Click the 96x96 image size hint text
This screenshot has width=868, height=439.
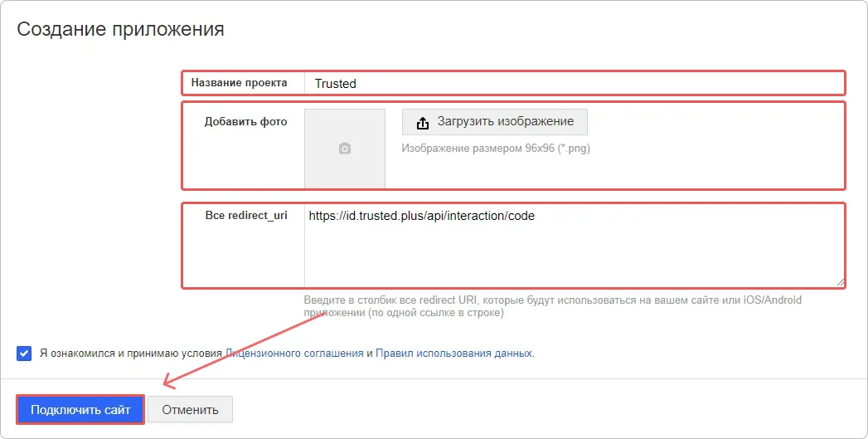496,149
